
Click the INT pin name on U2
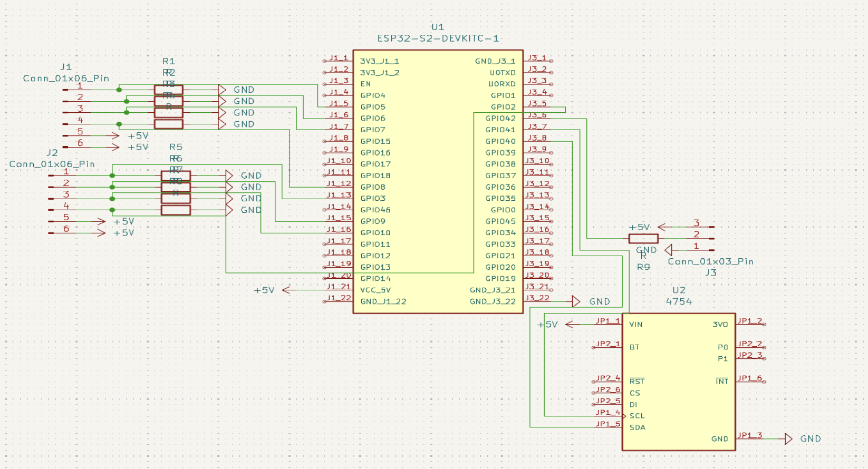coord(722,381)
